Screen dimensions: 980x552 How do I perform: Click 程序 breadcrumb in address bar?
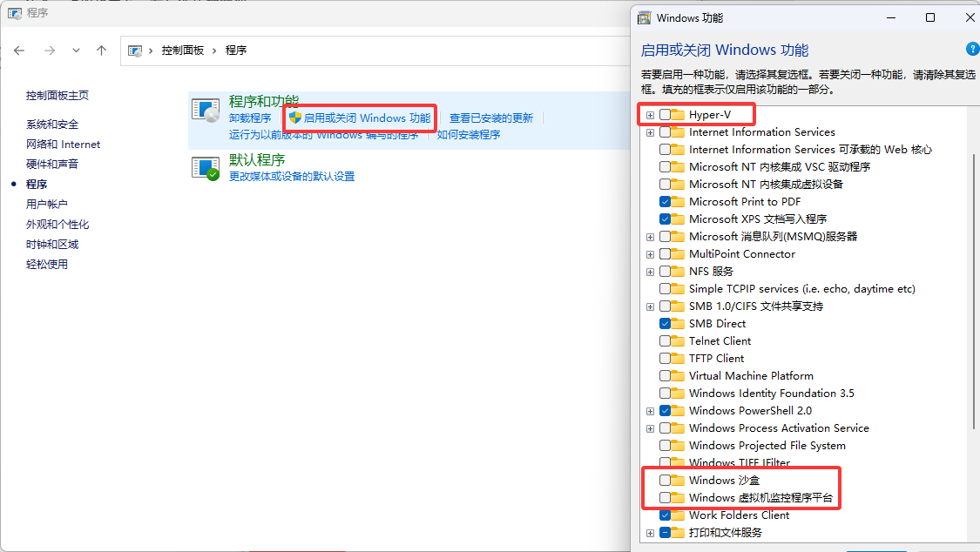coord(236,50)
